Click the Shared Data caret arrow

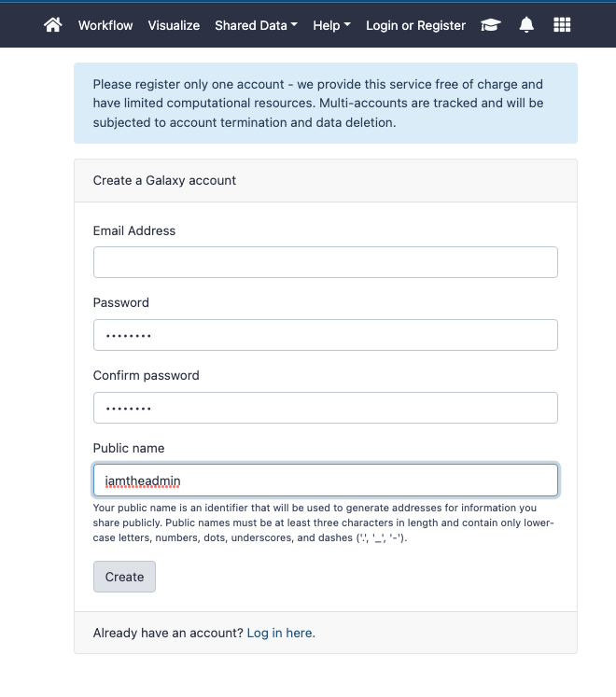[x=294, y=25]
